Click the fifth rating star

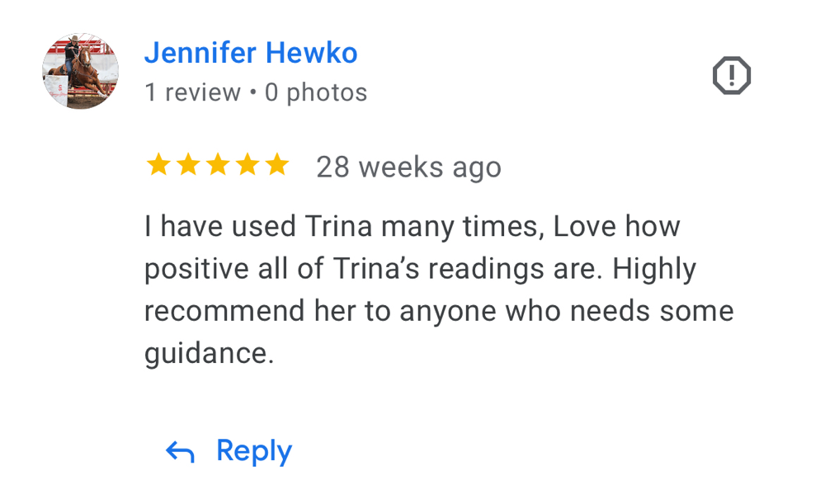[x=277, y=166]
